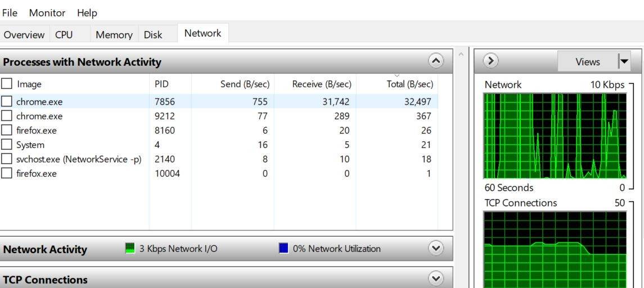The width and height of the screenshot is (644, 288).
Task: Open the File menu
Action: pyautogui.click(x=10, y=12)
